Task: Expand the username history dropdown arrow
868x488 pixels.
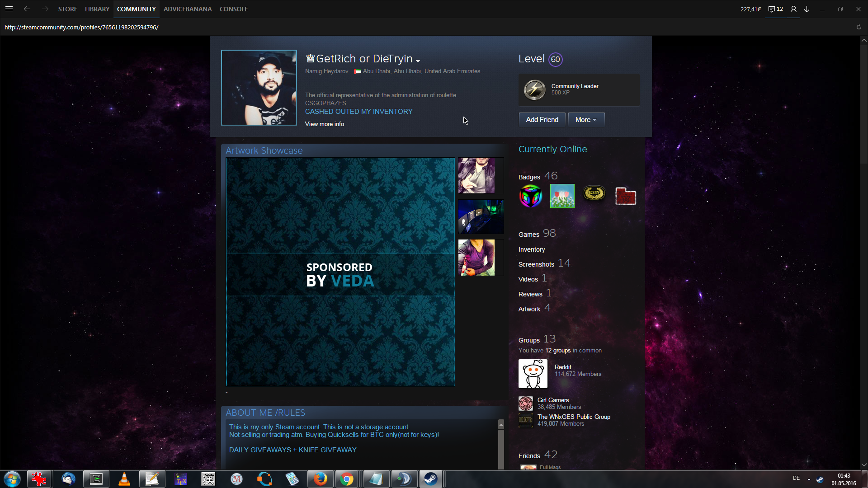Action: coord(418,61)
